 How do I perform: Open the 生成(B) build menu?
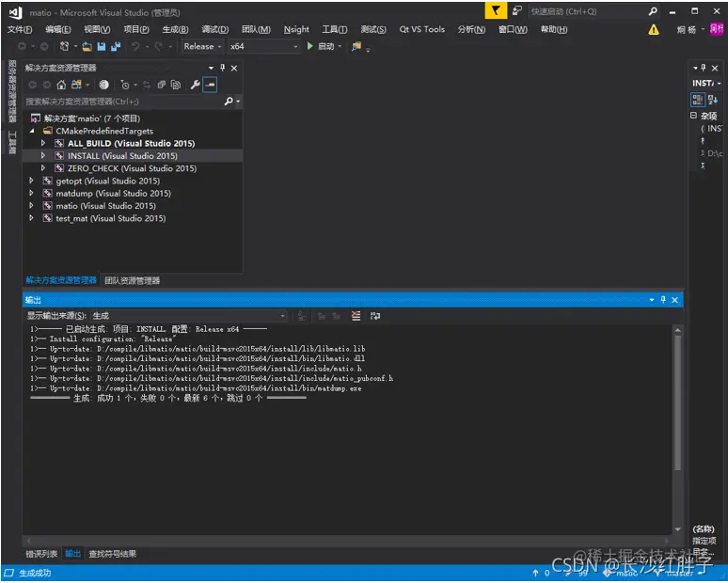click(x=175, y=30)
